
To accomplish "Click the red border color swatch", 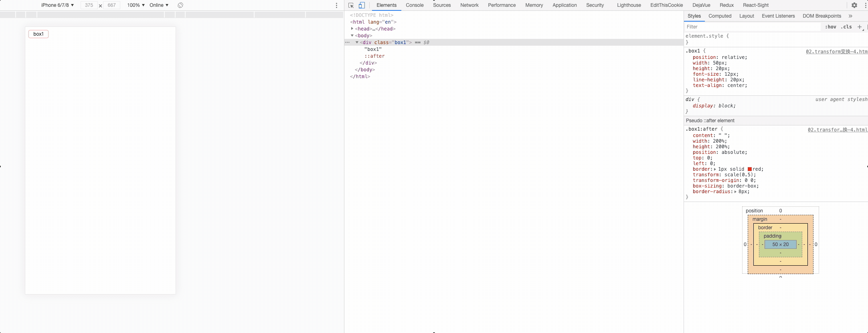I will coord(750,169).
